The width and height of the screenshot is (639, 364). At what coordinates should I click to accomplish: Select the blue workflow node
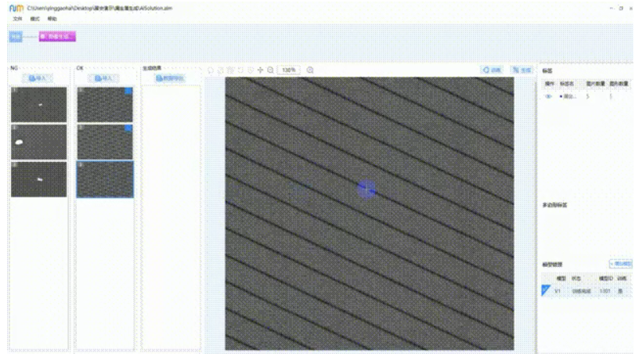[16, 37]
